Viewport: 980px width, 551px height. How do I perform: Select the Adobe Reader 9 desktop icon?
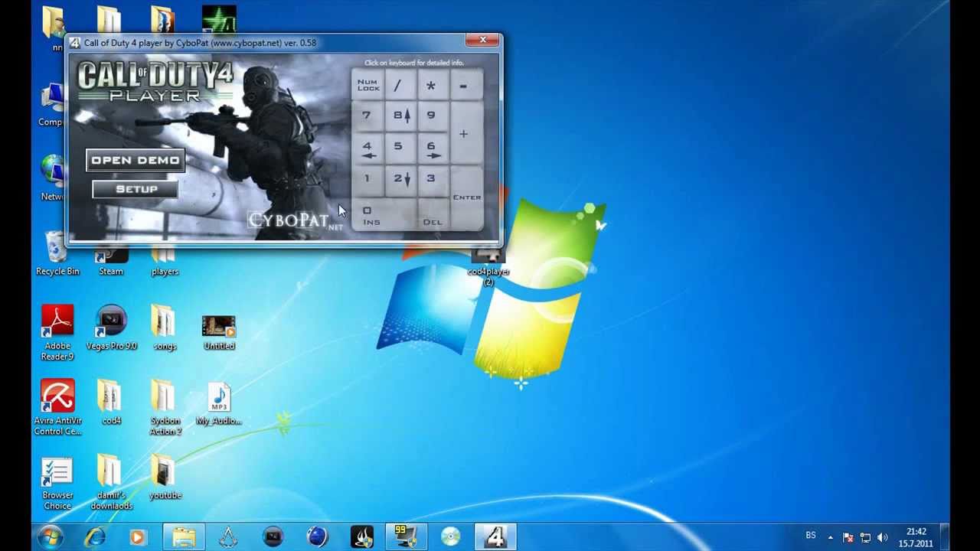click(57, 333)
